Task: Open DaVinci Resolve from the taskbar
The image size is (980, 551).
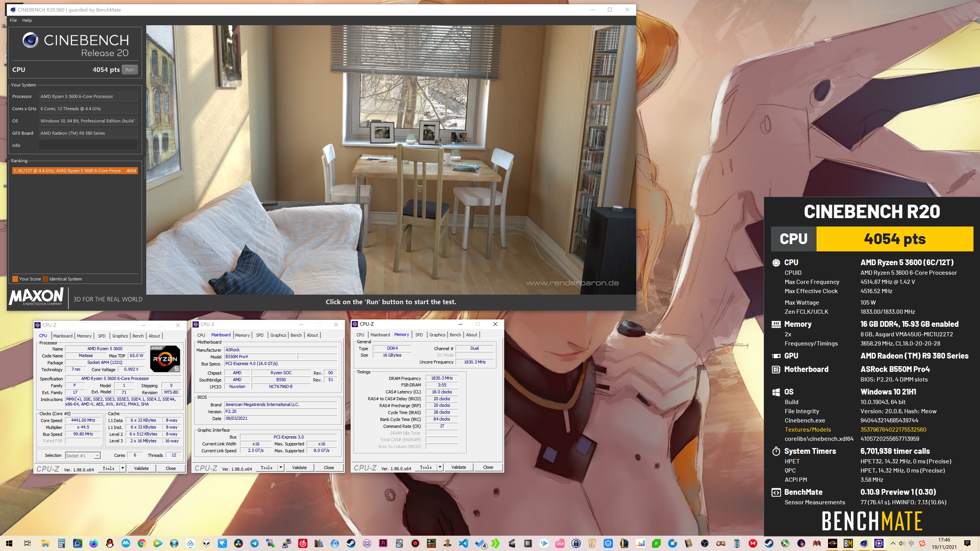Action: (238, 543)
